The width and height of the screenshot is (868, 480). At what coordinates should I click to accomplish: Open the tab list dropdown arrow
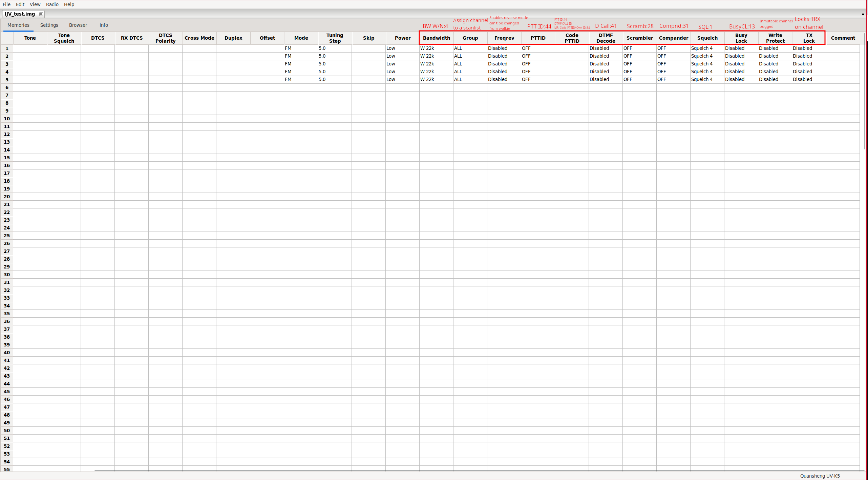tap(863, 14)
